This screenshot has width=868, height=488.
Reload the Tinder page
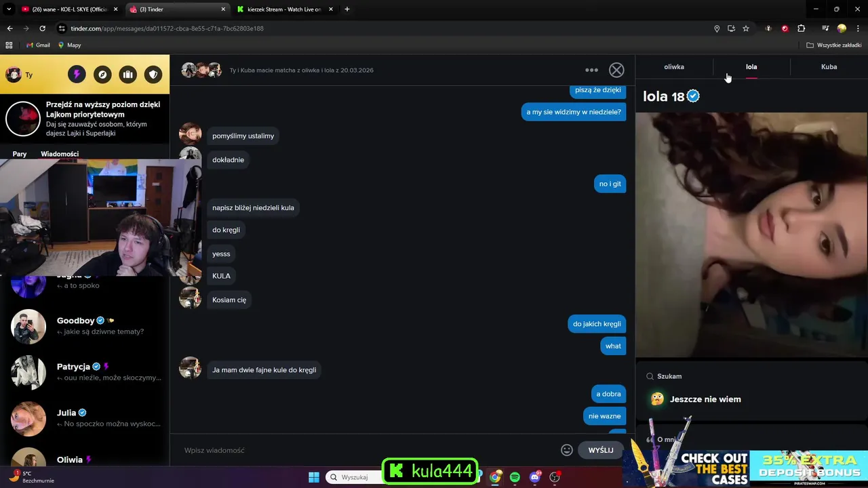click(x=42, y=28)
